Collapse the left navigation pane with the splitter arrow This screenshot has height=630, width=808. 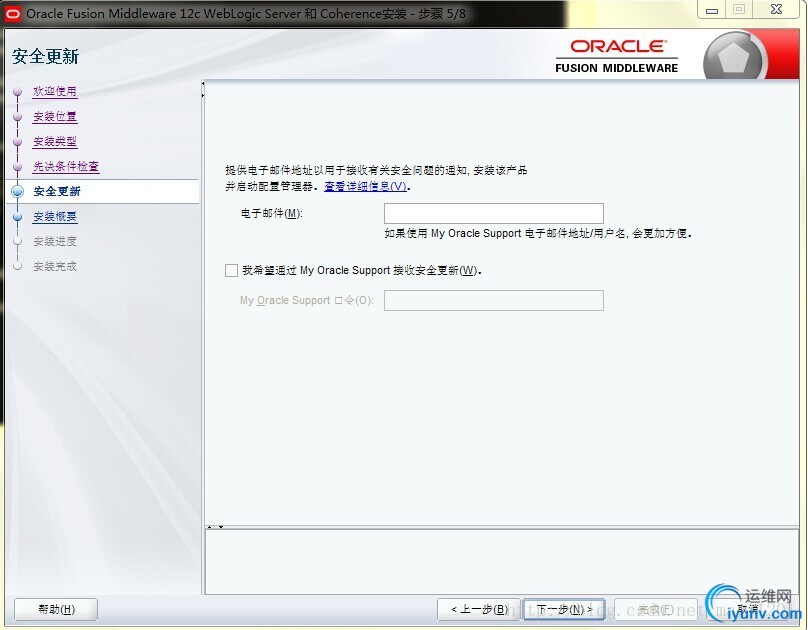pyautogui.click(x=203, y=83)
